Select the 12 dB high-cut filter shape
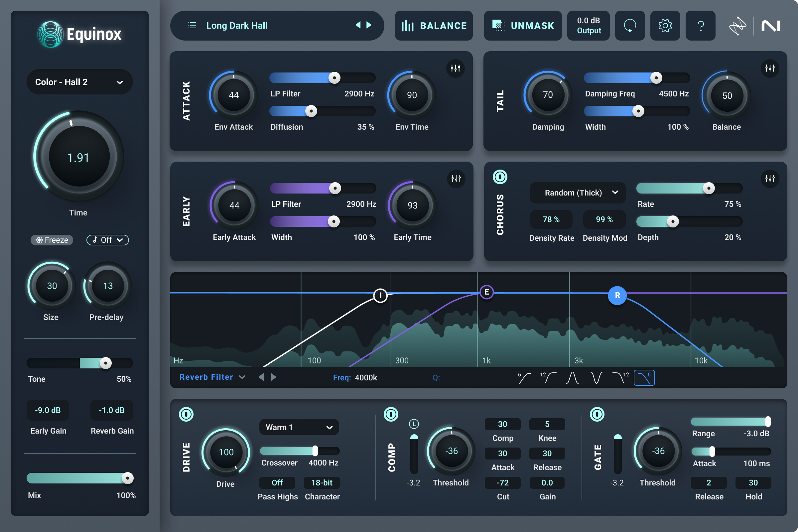Screen dimensions: 798x532 coord(620,378)
